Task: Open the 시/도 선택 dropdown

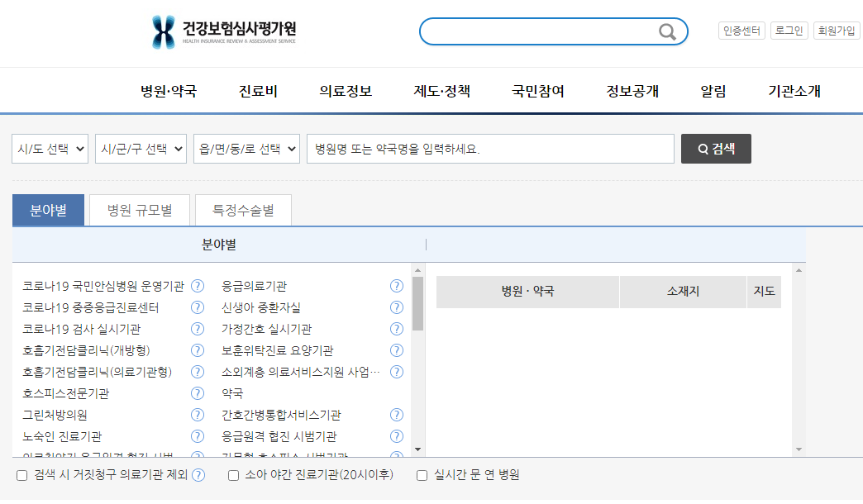Action: 50,150
